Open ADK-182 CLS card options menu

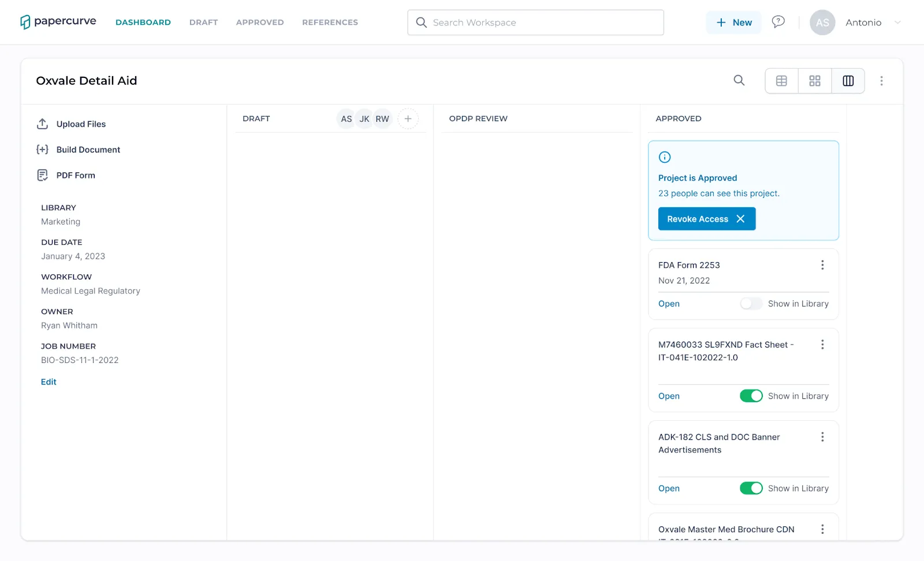click(822, 437)
